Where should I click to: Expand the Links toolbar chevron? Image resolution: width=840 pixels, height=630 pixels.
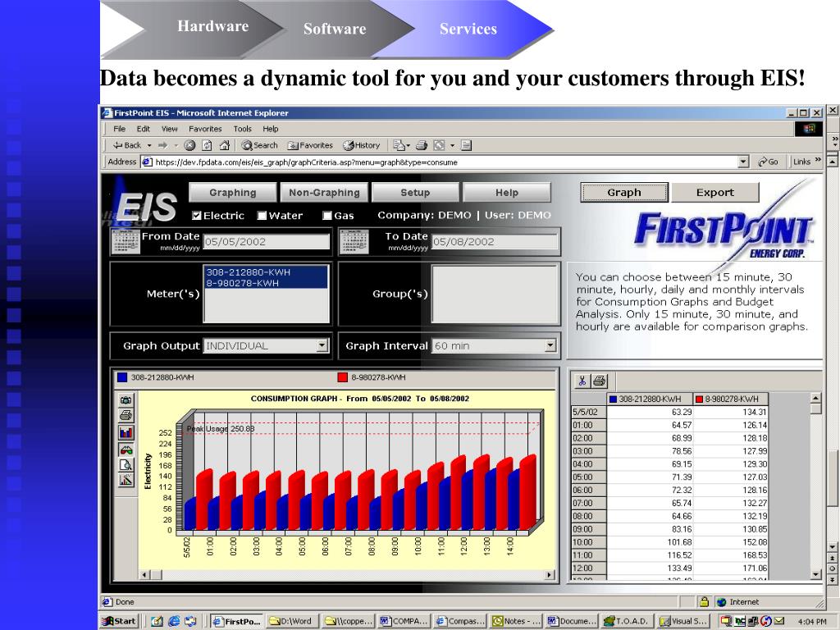(818, 160)
